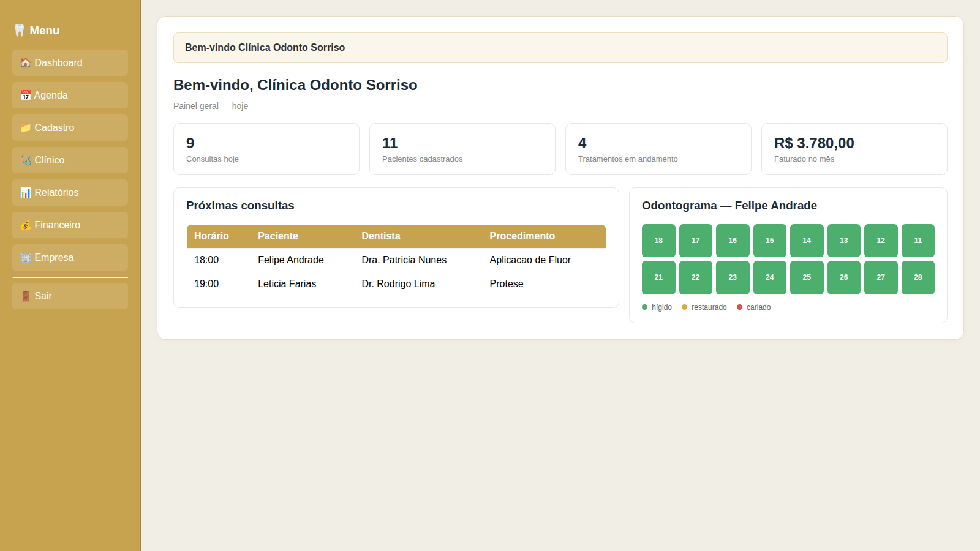Click the Bem-vindo Clínica Odonto Sorriso banner

tap(560, 48)
